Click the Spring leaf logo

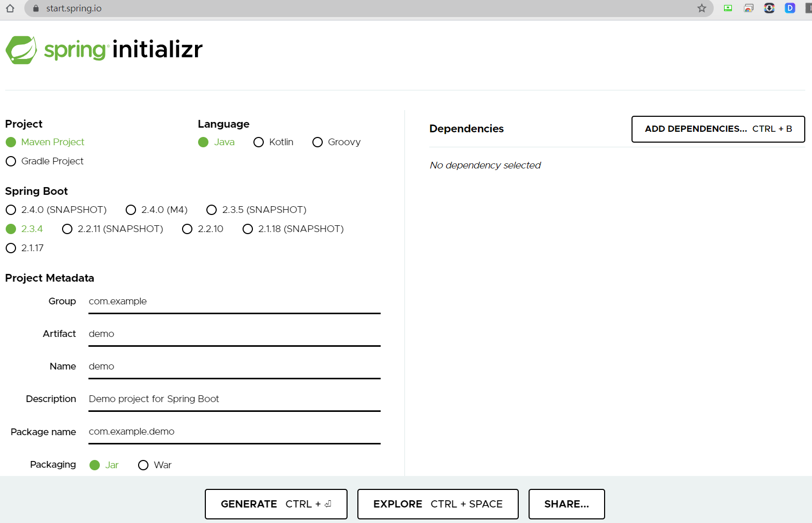[x=21, y=50]
